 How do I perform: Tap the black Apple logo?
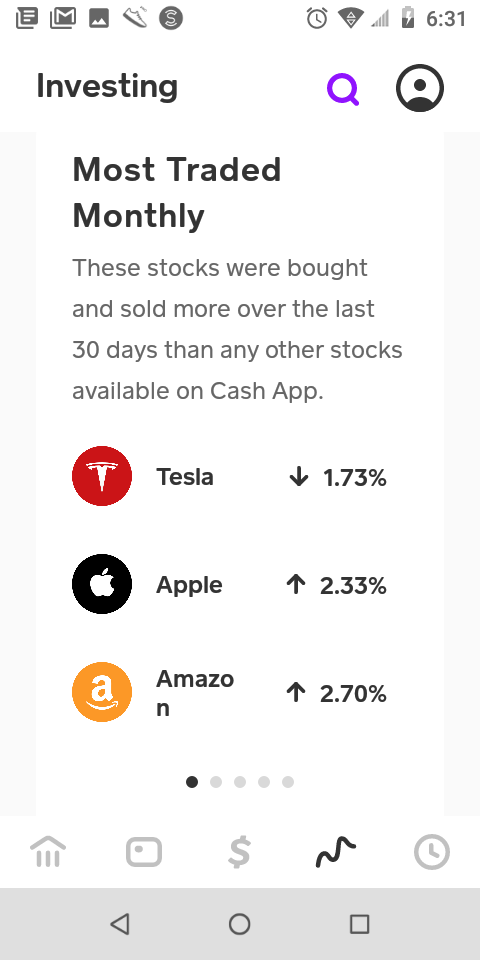pyautogui.click(x=102, y=584)
